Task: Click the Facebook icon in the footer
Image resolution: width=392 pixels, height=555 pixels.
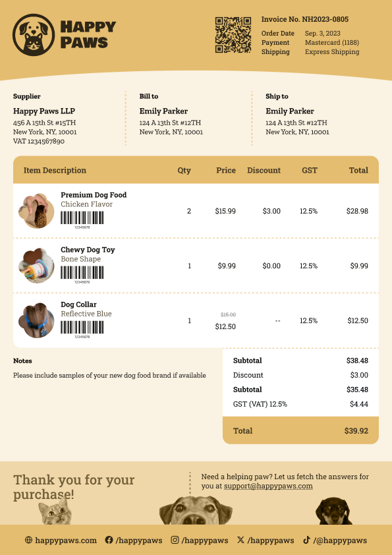Action: [109, 540]
